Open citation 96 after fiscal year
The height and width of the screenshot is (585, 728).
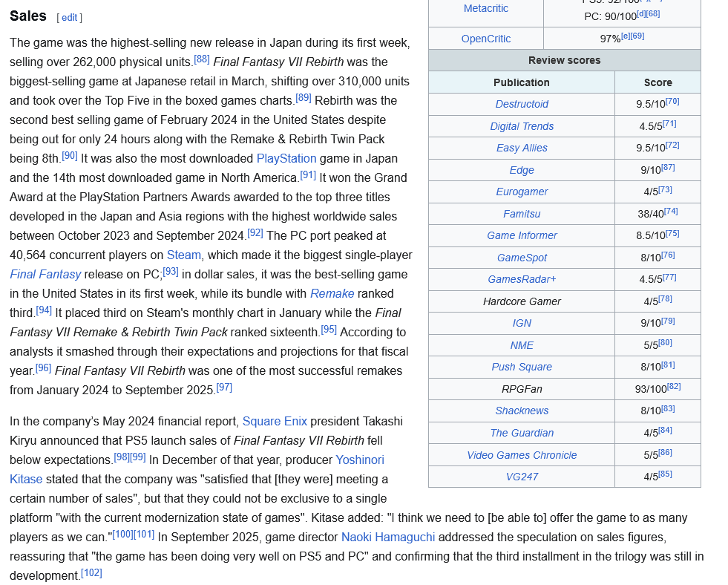point(43,367)
